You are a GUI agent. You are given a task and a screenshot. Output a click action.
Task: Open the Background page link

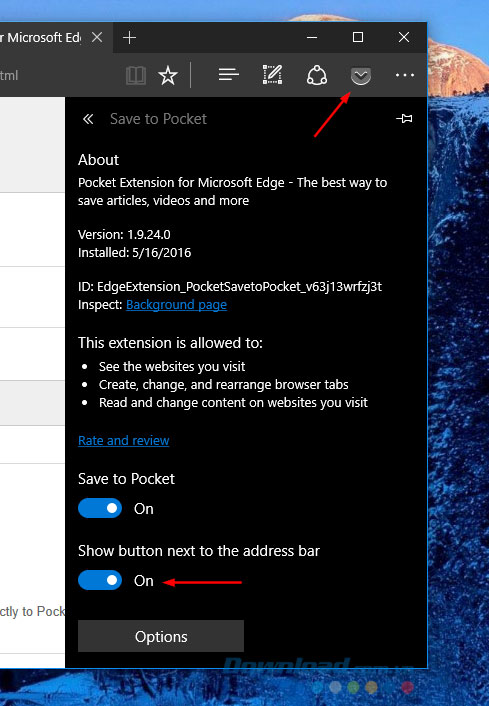(177, 305)
